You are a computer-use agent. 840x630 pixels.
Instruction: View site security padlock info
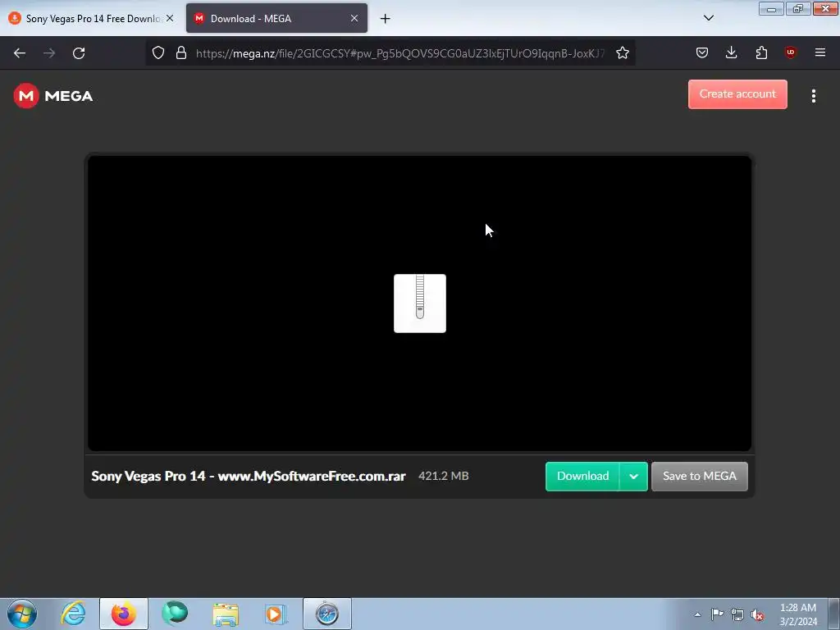[x=181, y=53]
